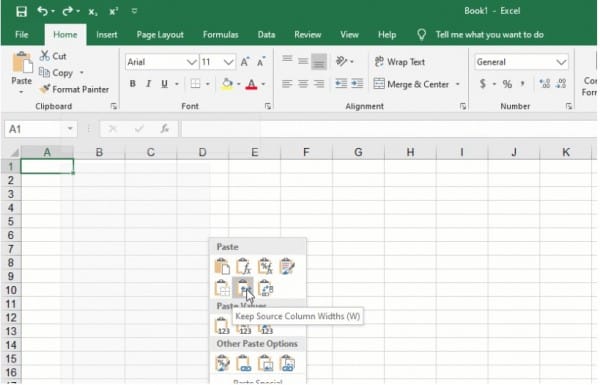600x385 pixels.
Task: Click Decrease Indent icon
Action: 341,83
